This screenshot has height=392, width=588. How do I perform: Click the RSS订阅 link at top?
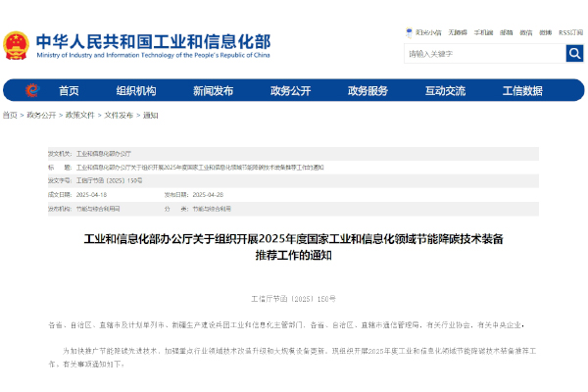pos(570,32)
